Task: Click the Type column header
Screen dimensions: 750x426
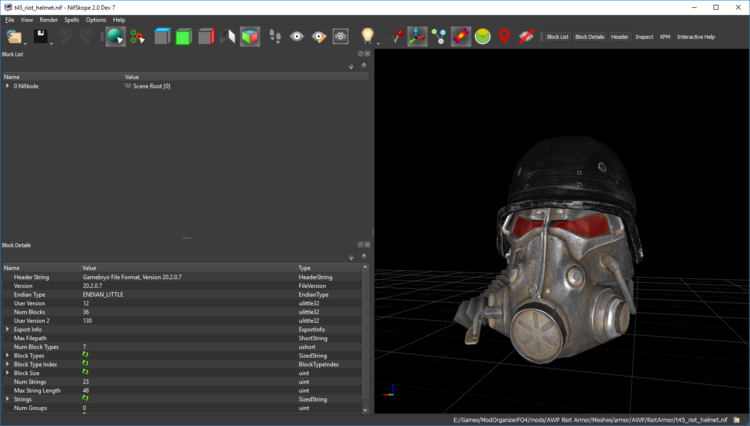Action: coord(329,268)
